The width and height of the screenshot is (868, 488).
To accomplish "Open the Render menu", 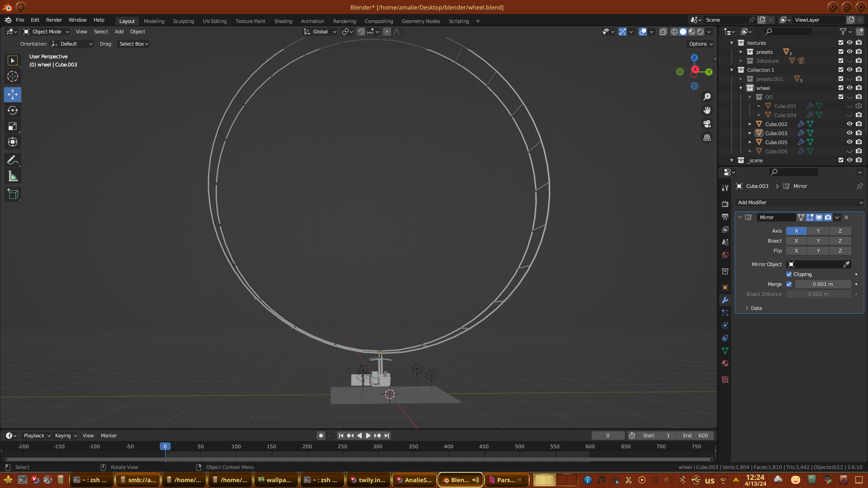I will point(54,20).
